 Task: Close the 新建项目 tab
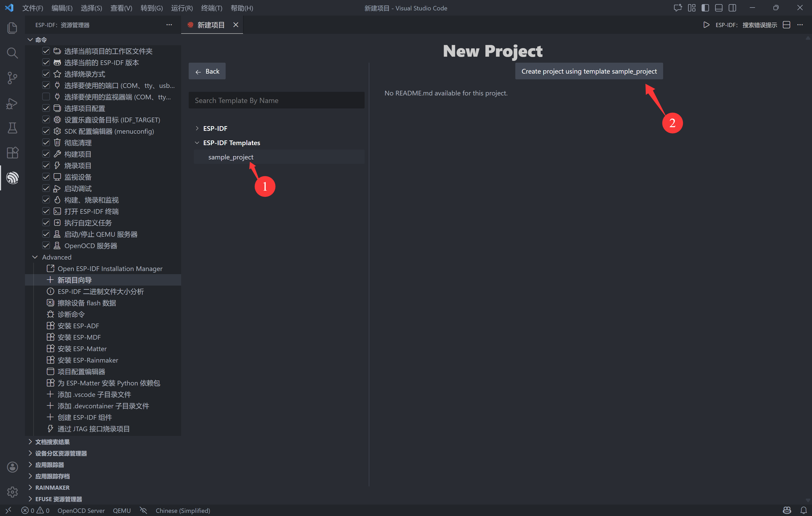point(236,25)
